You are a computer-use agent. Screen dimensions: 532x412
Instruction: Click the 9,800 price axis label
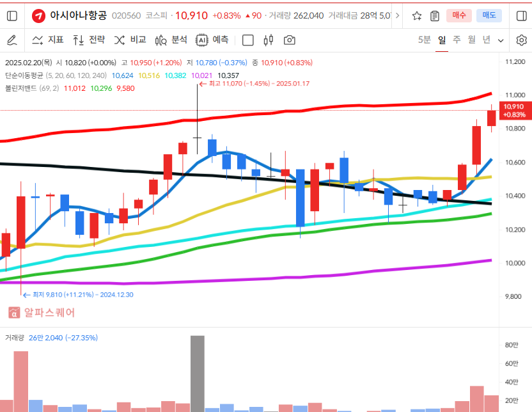pos(513,297)
